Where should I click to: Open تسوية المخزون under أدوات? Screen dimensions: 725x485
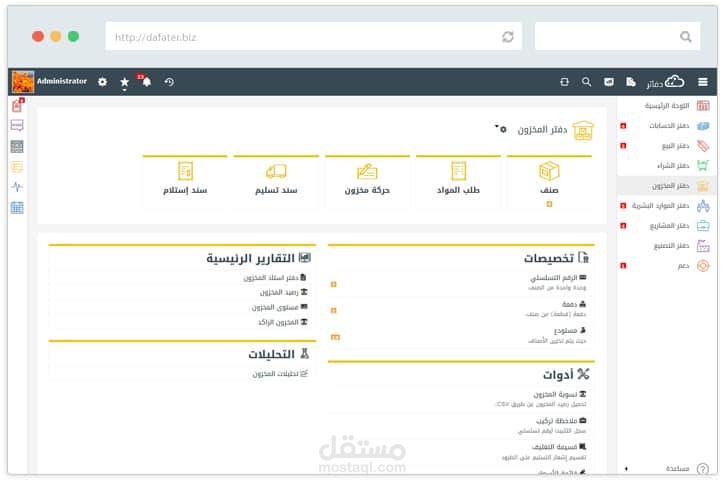pos(555,394)
